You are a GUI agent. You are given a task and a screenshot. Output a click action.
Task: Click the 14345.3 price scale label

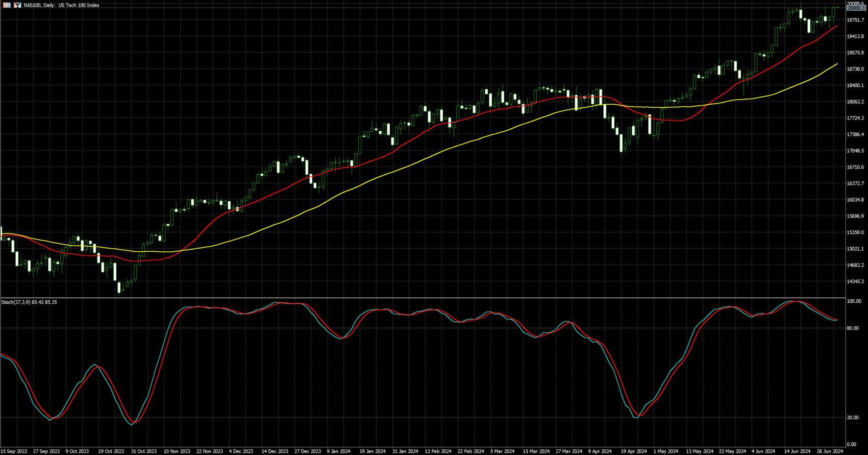pyautogui.click(x=855, y=281)
